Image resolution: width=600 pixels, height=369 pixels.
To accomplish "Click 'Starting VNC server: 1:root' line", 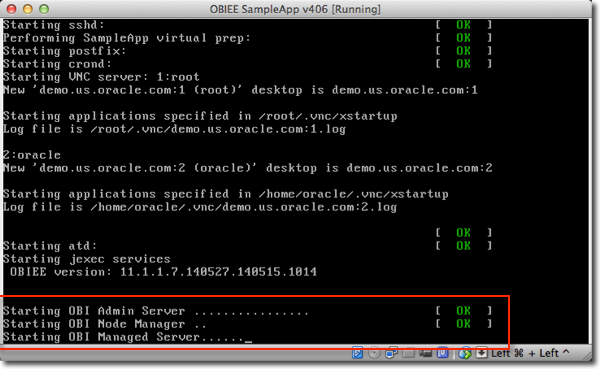I will click(101, 77).
